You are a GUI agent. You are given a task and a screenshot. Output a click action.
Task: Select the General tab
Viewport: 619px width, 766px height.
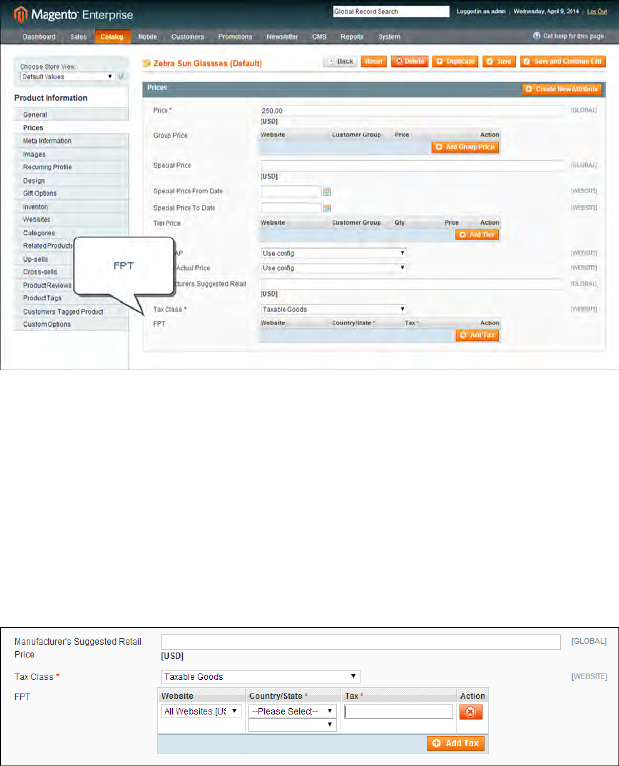(x=71, y=114)
